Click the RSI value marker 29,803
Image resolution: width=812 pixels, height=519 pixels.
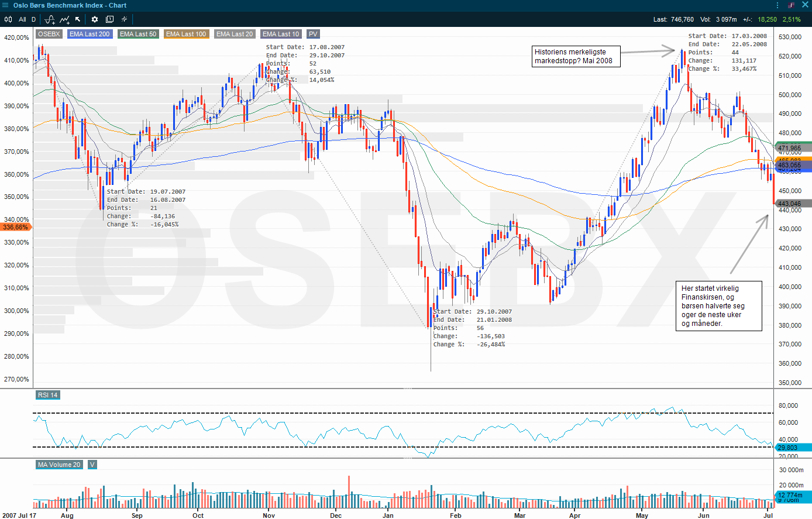[x=793, y=448]
